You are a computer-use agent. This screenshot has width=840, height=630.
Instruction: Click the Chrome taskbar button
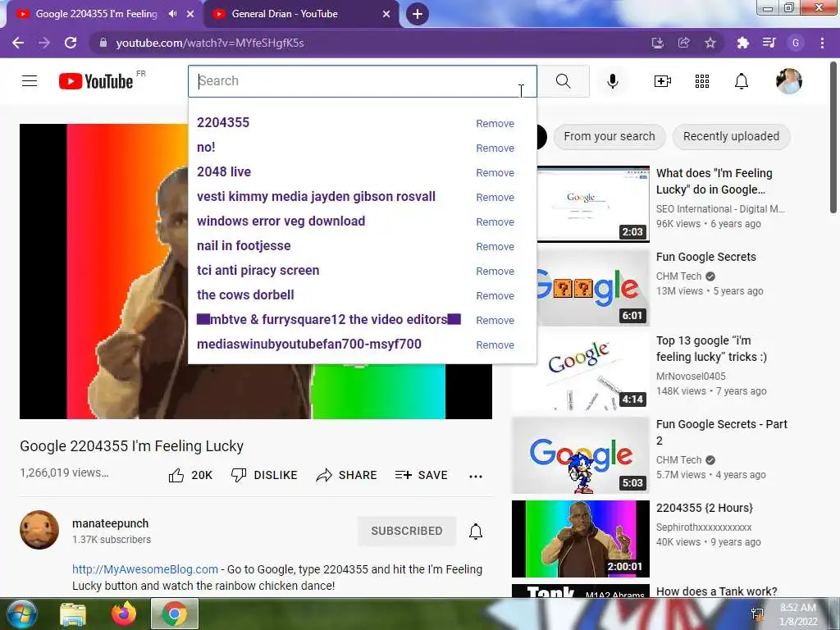pyautogui.click(x=175, y=614)
